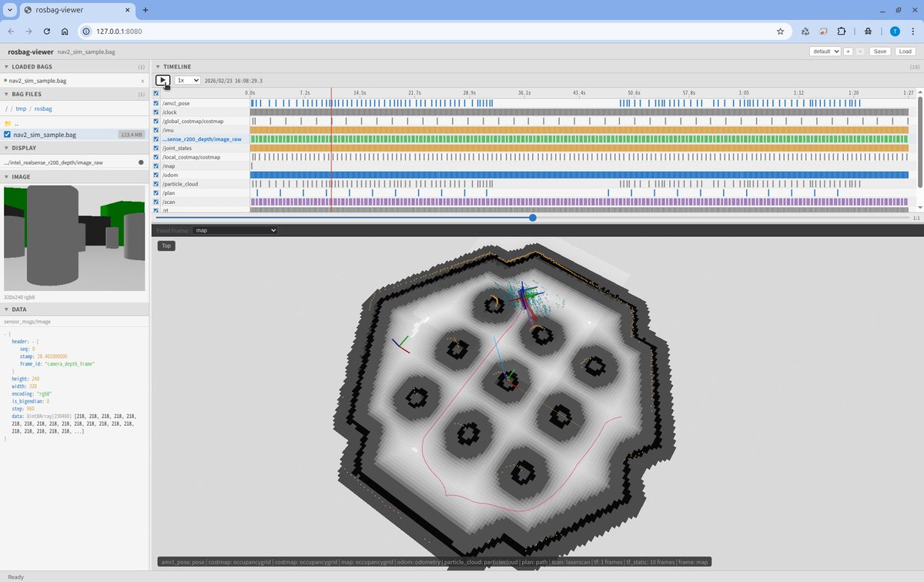Image resolution: width=924 pixels, height=582 pixels.
Task: Open the Chrome three-dot menu
Action: pyautogui.click(x=912, y=32)
